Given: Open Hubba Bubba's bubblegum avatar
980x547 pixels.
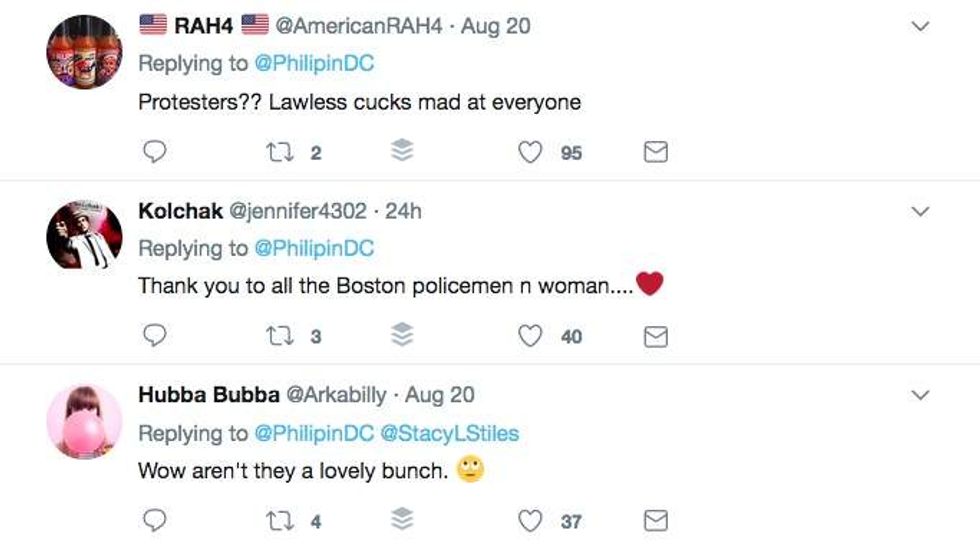Looking at the screenshot, I should [x=84, y=421].
